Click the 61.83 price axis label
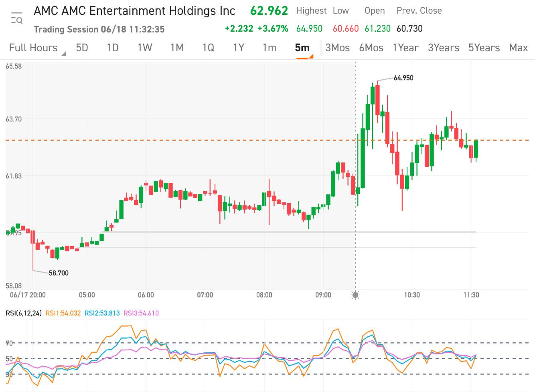This screenshot has width=535, height=392. coord(14,176)
